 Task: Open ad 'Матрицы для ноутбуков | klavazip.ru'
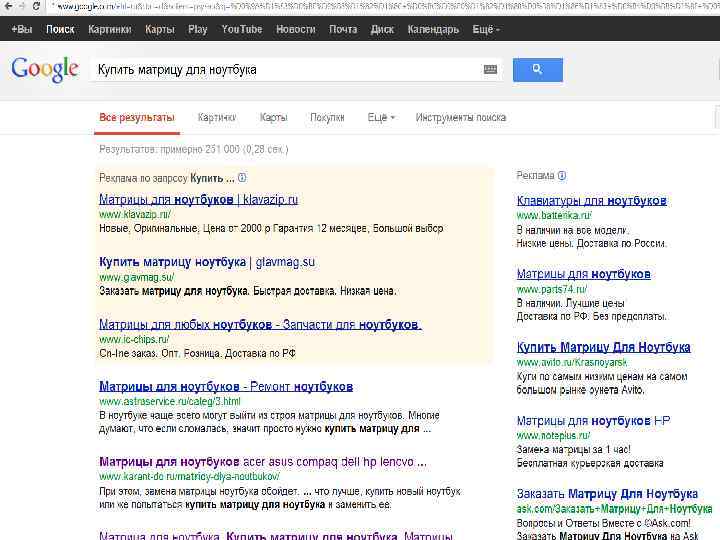198,200
